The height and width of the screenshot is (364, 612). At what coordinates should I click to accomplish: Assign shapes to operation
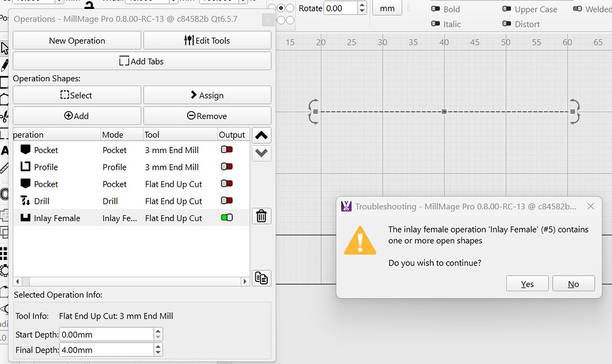(207, 95)
